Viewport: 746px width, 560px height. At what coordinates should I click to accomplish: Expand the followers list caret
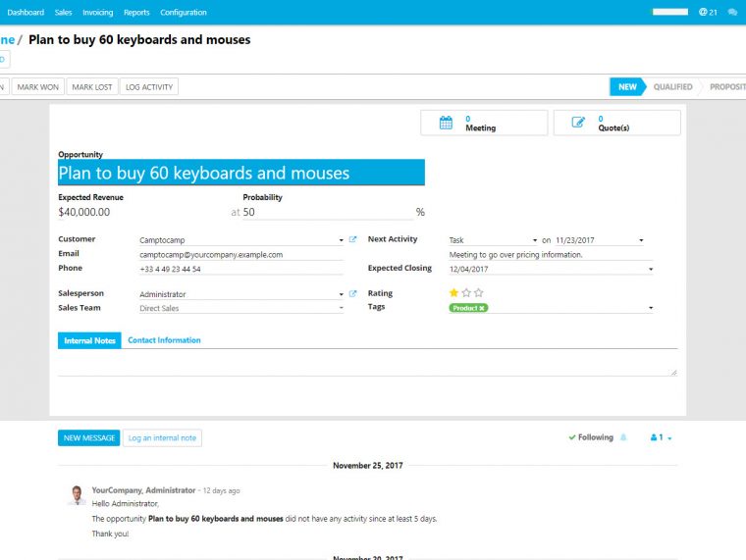pyautogui.click(x=669, y=438)
